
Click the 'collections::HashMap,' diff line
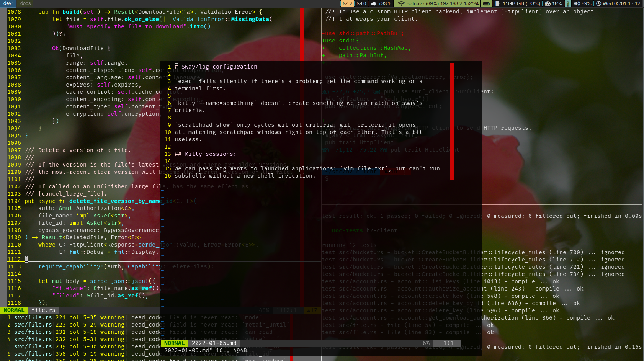[x=375, y=48]
